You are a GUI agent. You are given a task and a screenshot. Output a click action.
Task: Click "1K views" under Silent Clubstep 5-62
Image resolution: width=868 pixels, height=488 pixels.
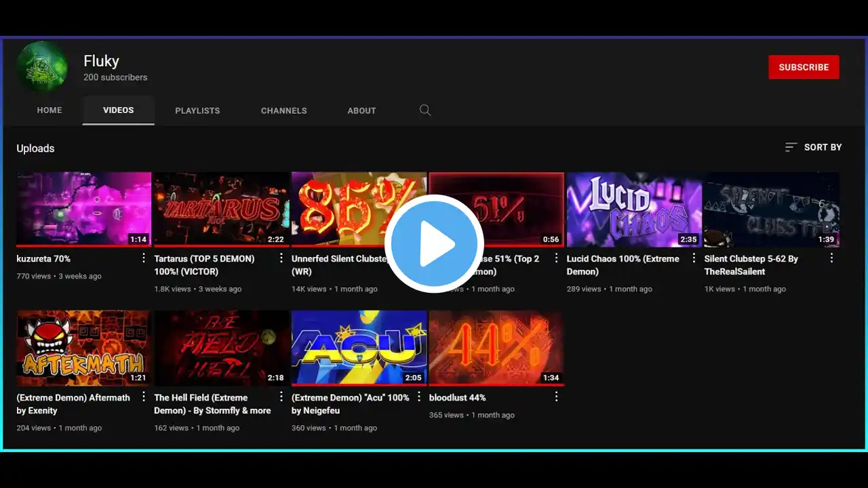pos(719,289)
